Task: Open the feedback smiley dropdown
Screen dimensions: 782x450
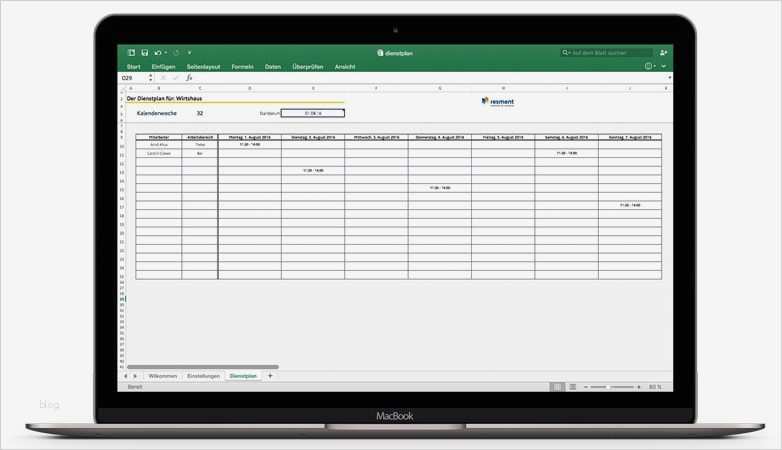Action: (x=649, y=66)
